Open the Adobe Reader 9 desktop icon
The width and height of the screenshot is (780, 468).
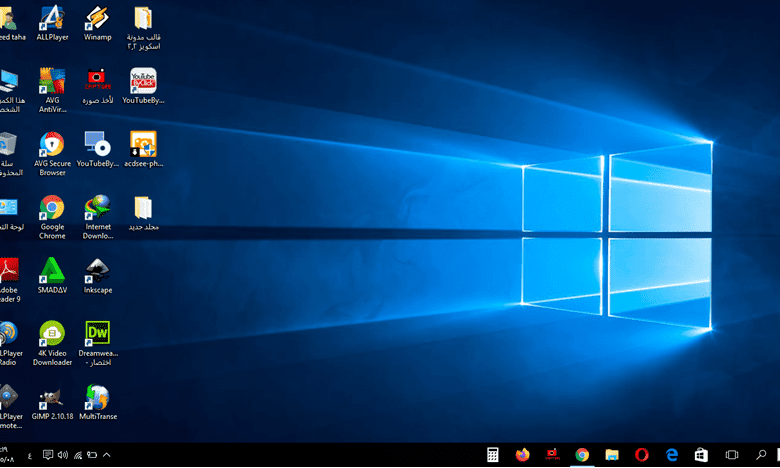click(10, 280)
